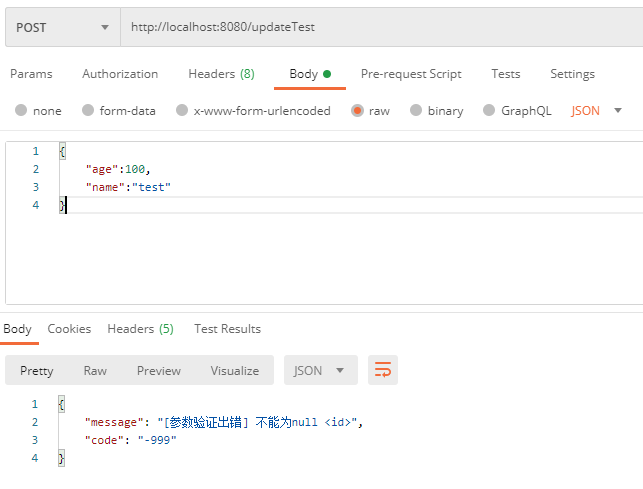Choose the binary body option

click(x=416, y=111)
